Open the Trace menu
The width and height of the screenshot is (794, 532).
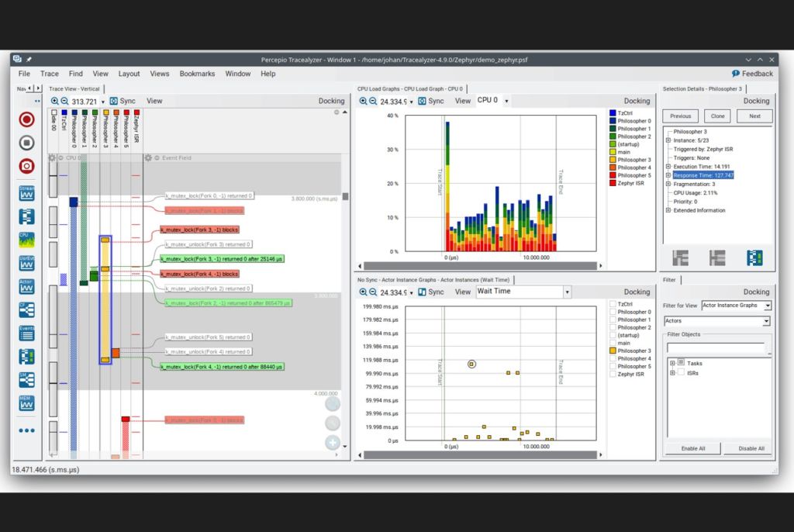click(49, 74)
